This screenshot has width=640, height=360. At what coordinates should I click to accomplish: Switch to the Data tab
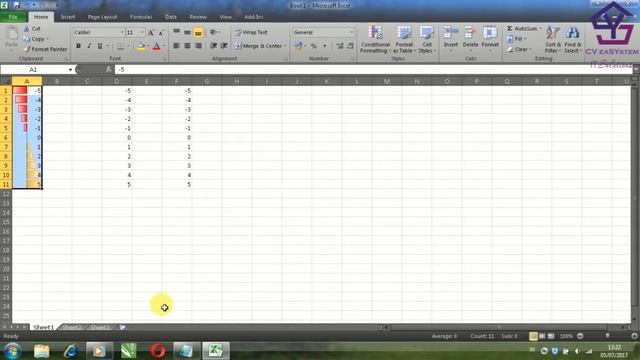pyautogui.click(x=171, y=17)
